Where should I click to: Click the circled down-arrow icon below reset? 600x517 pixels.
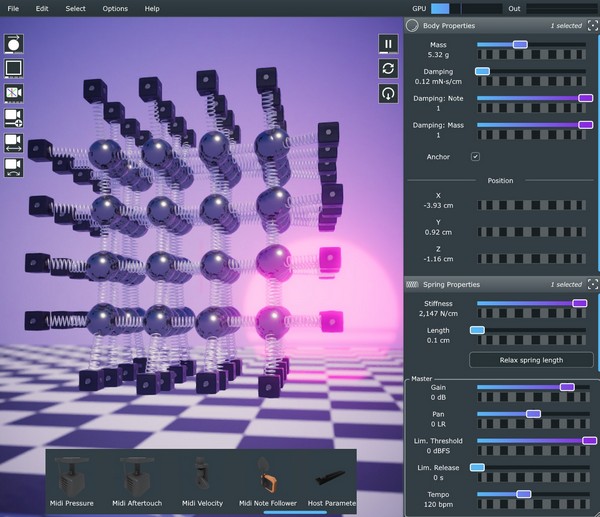tap(388, 93)
